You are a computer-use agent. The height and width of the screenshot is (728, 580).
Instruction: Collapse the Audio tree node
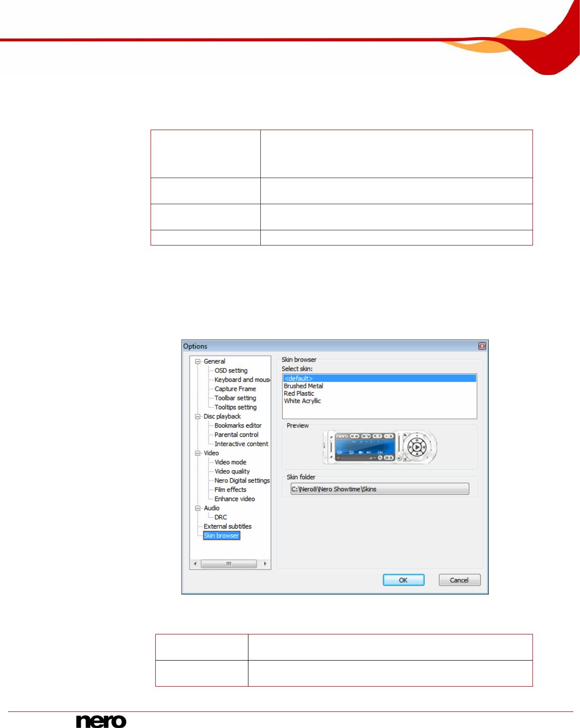tap(198, 508)
